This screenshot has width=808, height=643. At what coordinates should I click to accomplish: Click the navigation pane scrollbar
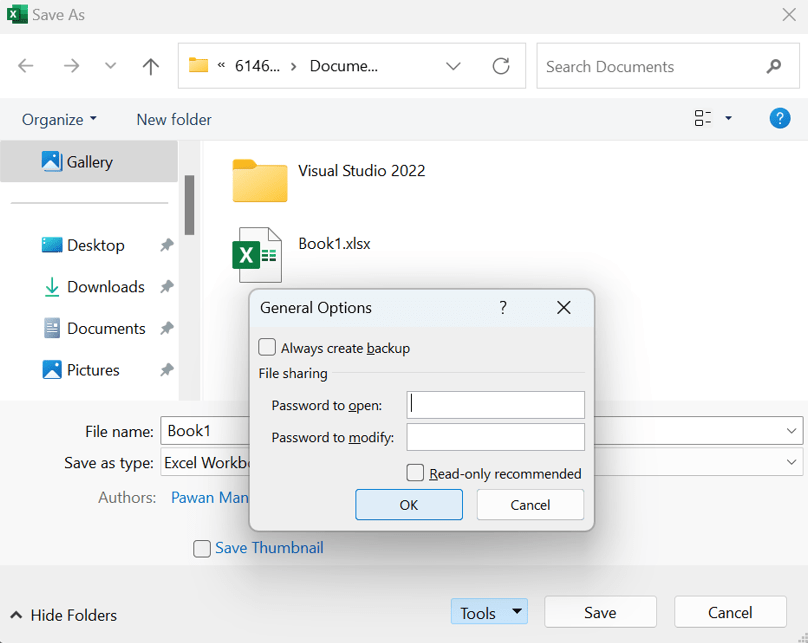pyautogui.click(x=189, y=205)
